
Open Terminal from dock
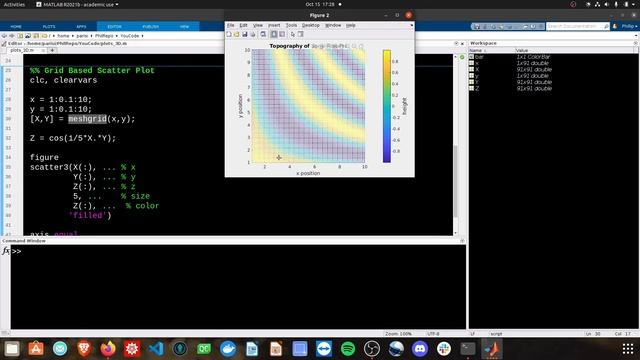coord(468,349)
